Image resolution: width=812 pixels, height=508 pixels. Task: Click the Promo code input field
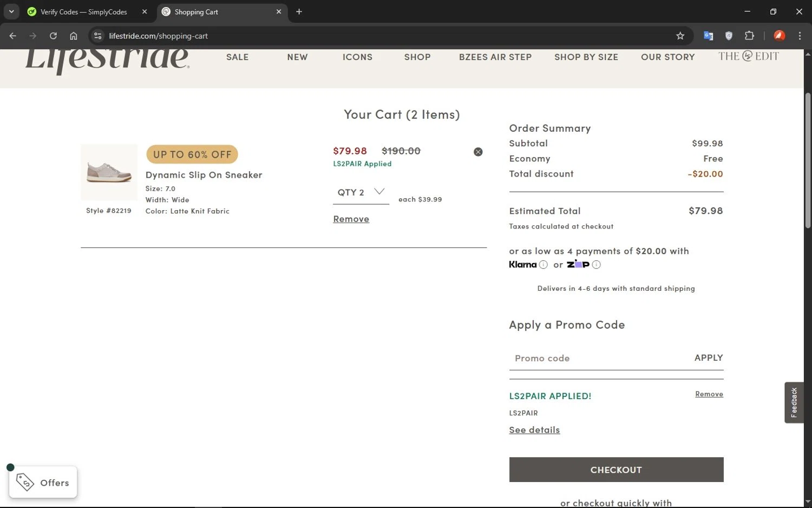(x=598, y=358)
